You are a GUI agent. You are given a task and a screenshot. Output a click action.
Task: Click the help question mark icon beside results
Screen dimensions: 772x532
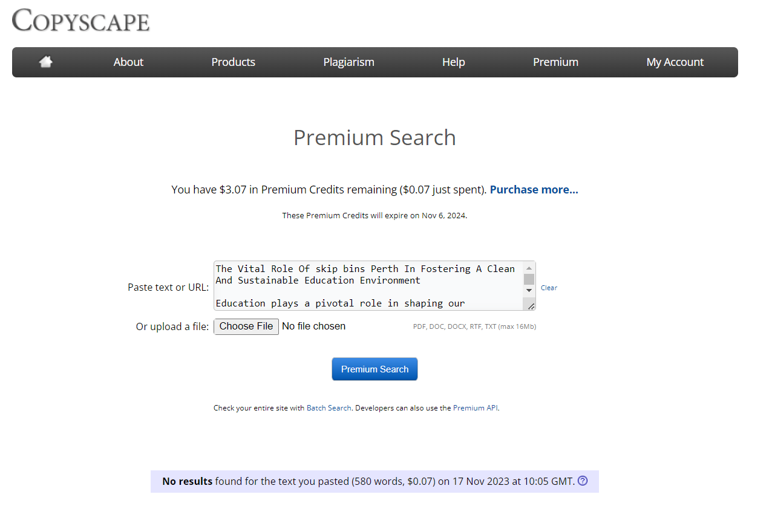click(583, 481)
